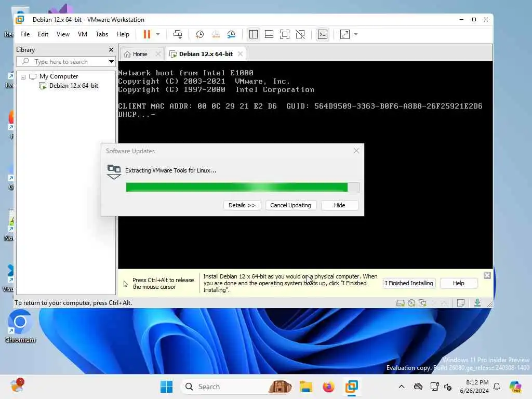Click the Send Ctrl+Alt+Del toolbar icon
Screen dimensions: 532x399
click(178, 34)
